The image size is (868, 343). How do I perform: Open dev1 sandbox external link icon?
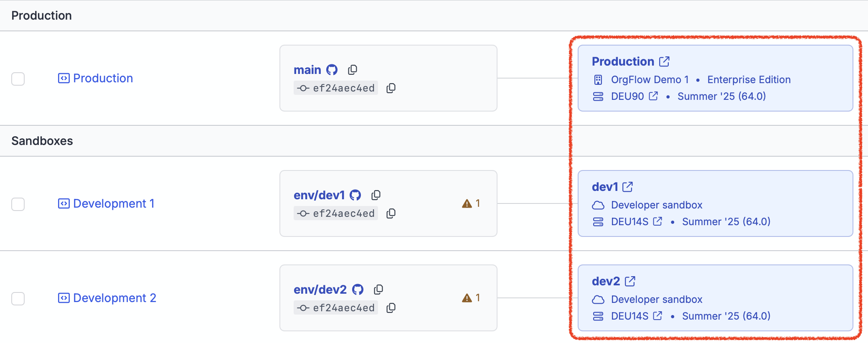point(627,187)
